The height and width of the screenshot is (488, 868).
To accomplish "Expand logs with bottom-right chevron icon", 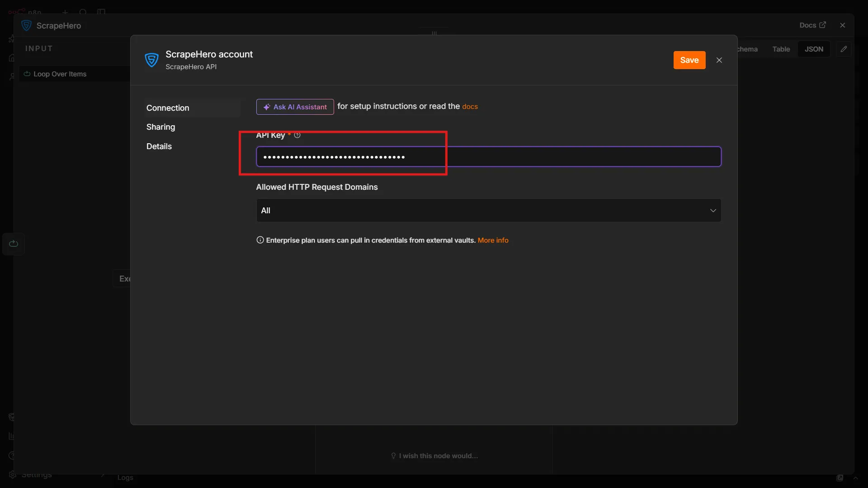I will click(x=855, y=478).
